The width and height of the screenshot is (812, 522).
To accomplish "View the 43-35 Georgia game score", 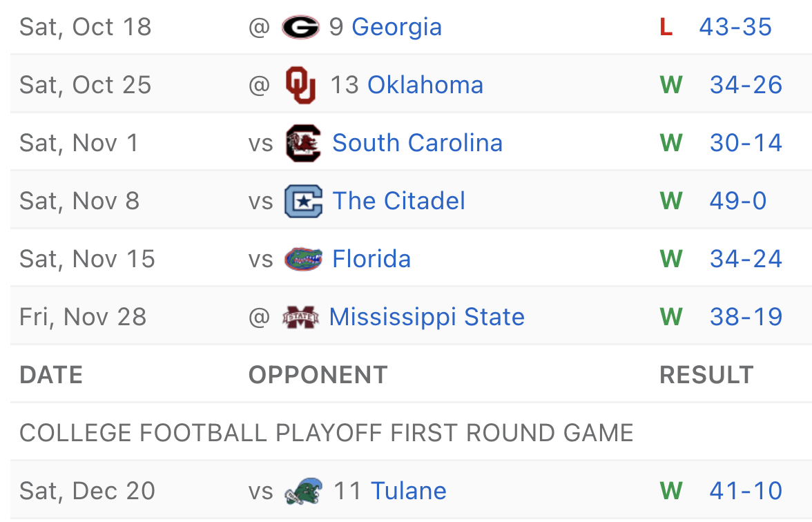I will pos(735,28).
